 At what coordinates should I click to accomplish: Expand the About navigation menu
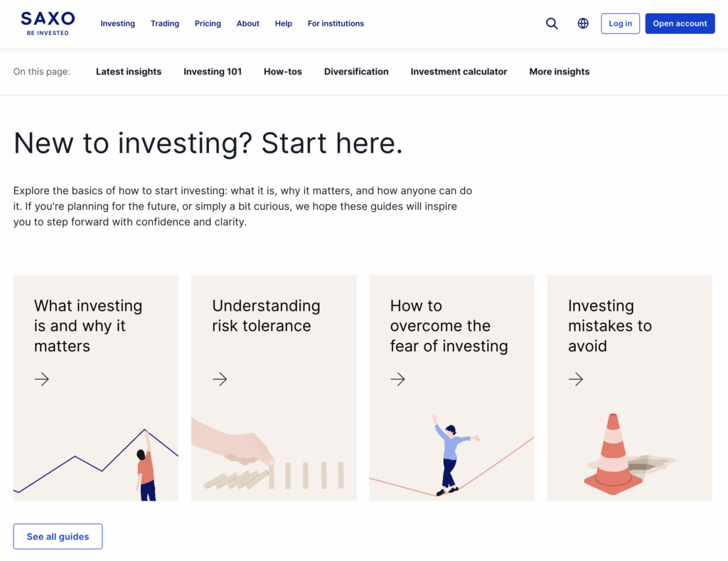coord(247,23)
